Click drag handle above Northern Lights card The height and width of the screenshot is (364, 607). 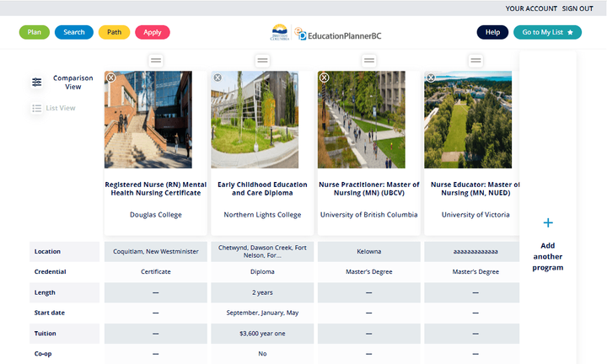[263, 61]
